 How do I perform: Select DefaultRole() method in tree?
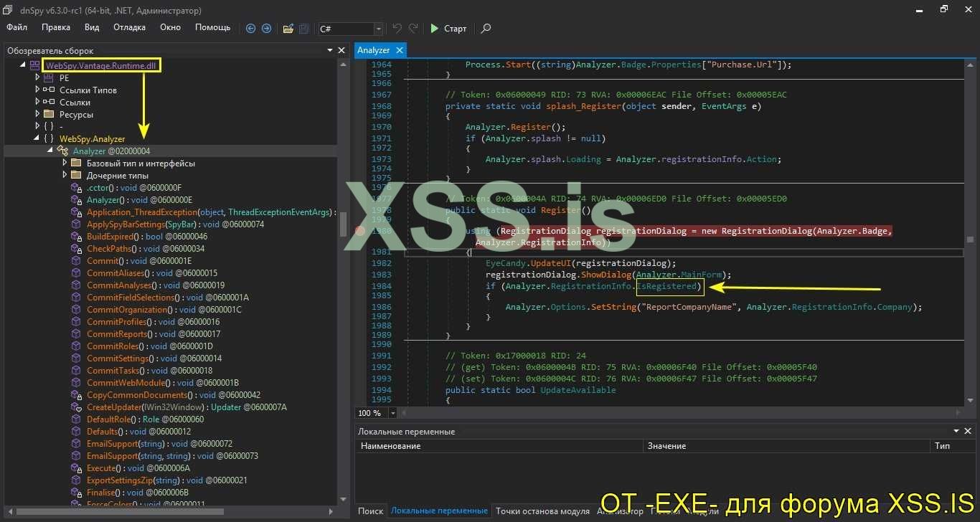pos(145,419)
